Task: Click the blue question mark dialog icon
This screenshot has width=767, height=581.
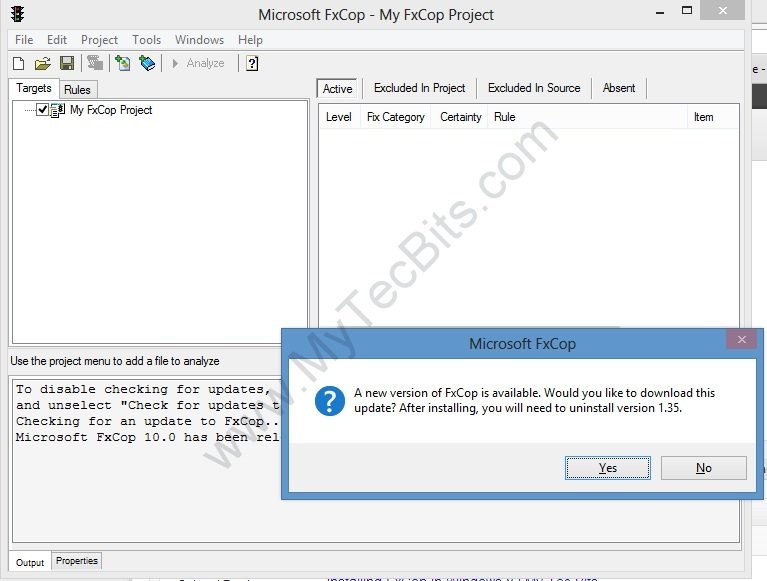Action: point(330,401)
